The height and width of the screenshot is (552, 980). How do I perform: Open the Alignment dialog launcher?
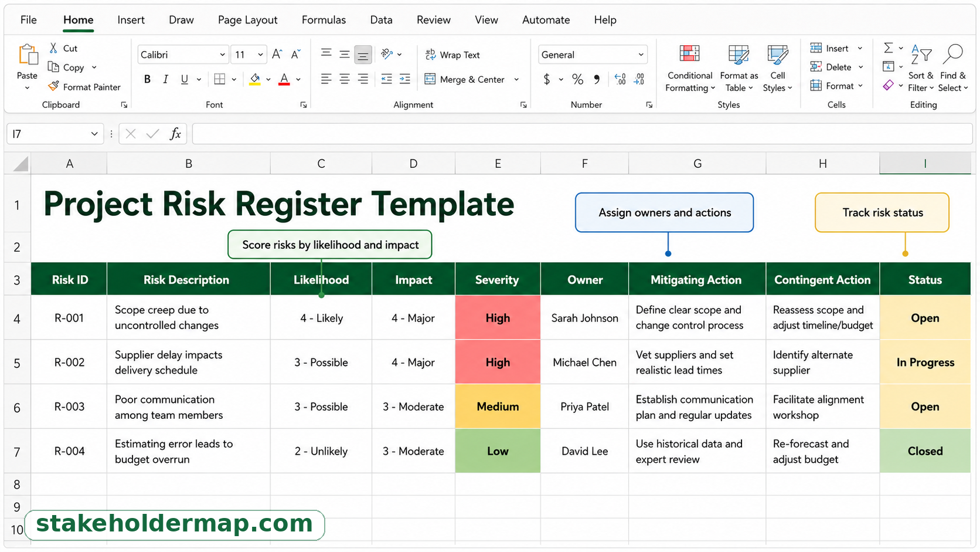(523, 105)
